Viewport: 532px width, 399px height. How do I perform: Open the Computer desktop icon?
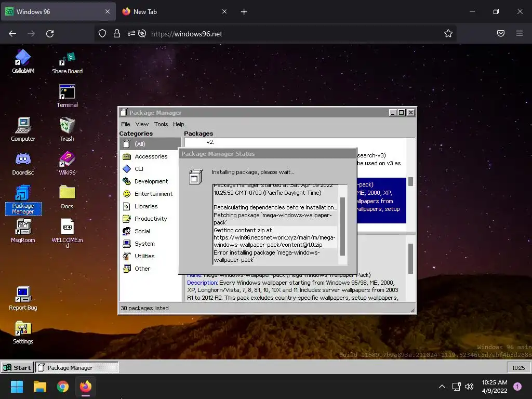click(23, 129)
